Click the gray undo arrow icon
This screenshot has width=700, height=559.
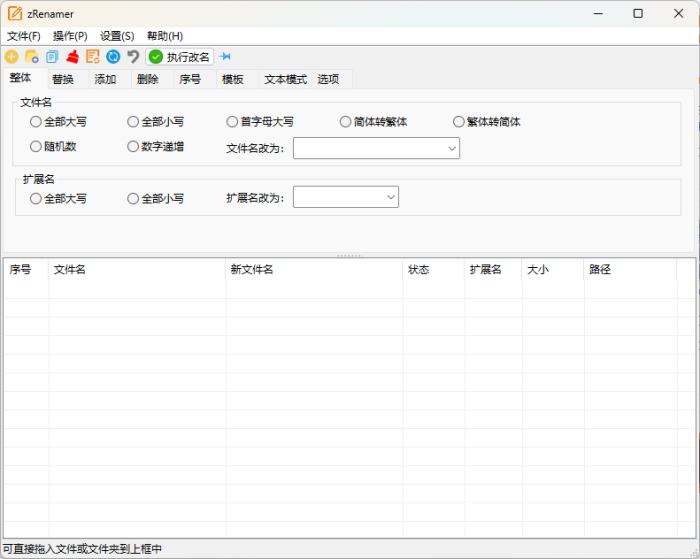tap(133, 57)
